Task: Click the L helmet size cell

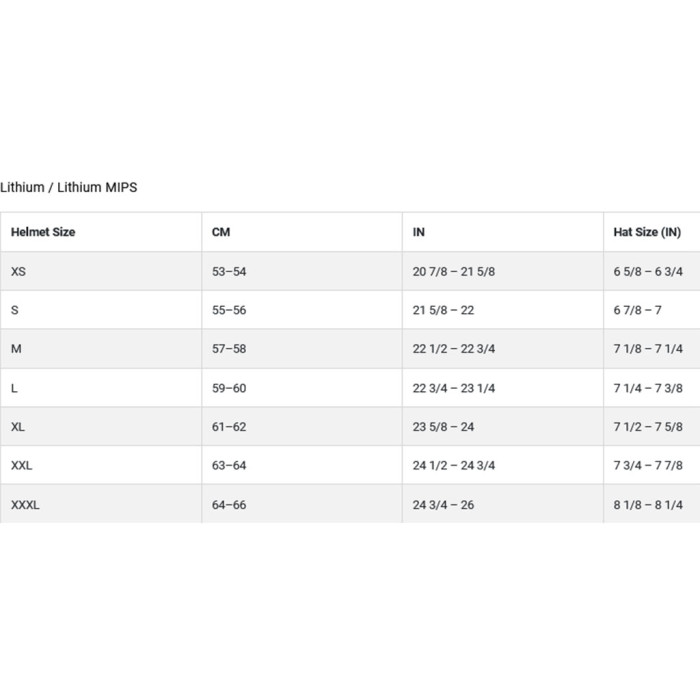Action: click(14, 388)
